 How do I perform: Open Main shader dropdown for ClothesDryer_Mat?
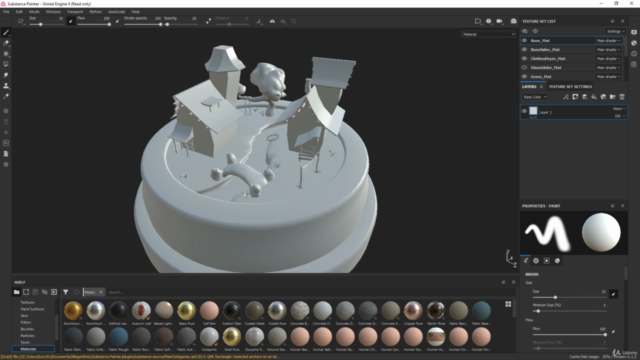coord(608,58)
